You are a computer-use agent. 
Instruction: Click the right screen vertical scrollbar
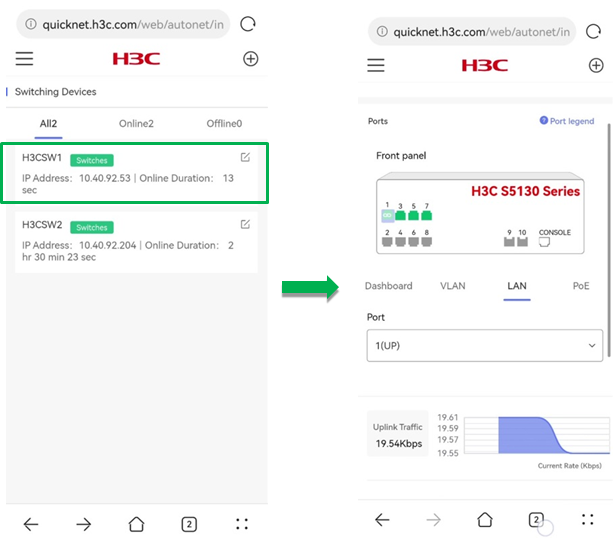pyautogui.click(x=609, y=240)
